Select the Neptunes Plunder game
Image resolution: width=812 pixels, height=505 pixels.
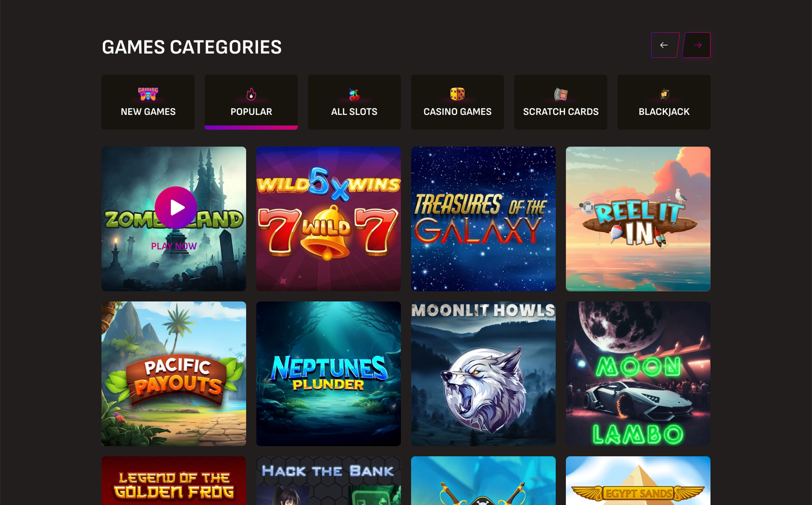(329, 374)
